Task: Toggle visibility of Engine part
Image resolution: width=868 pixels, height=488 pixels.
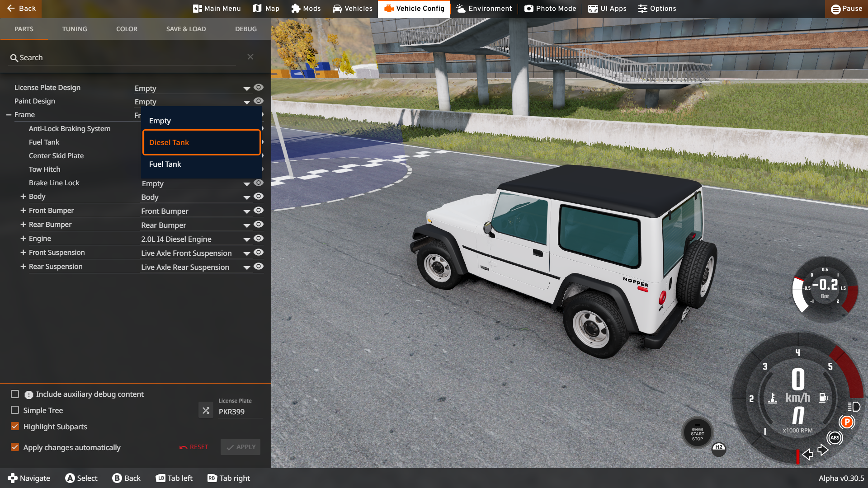Action: pyautogui.click(x=259, y=238)
